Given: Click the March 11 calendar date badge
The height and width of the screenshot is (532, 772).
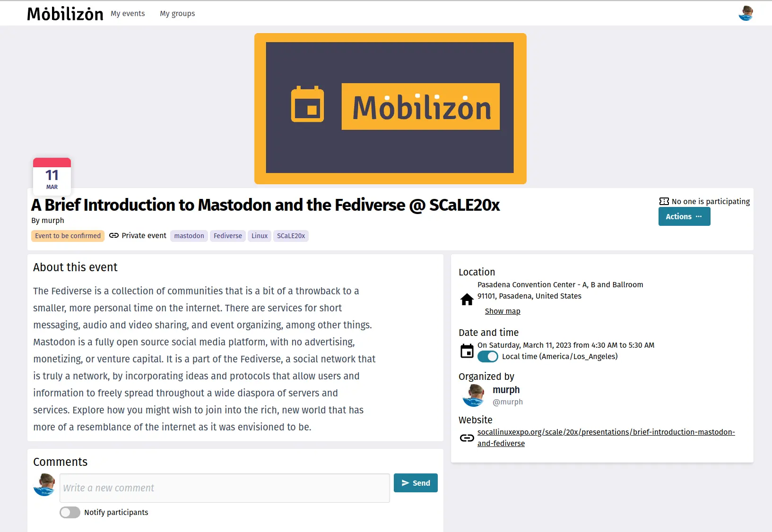Looking at the screenshot, I should (x=52, y=176).
